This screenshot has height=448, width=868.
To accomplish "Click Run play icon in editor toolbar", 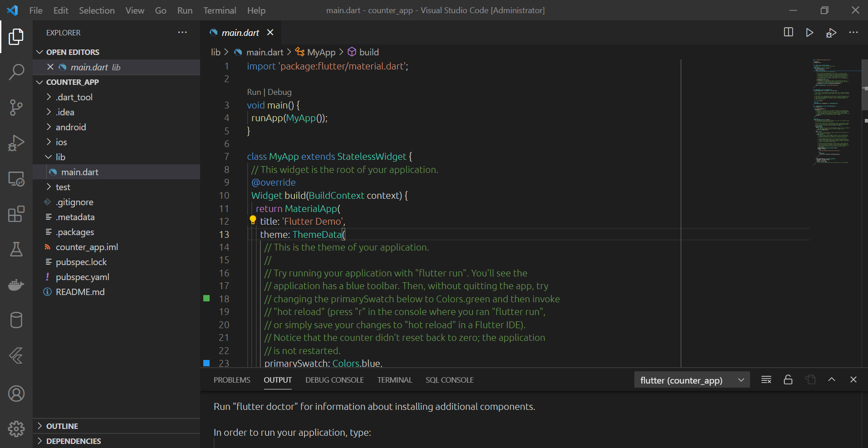I will click(809, 33).
